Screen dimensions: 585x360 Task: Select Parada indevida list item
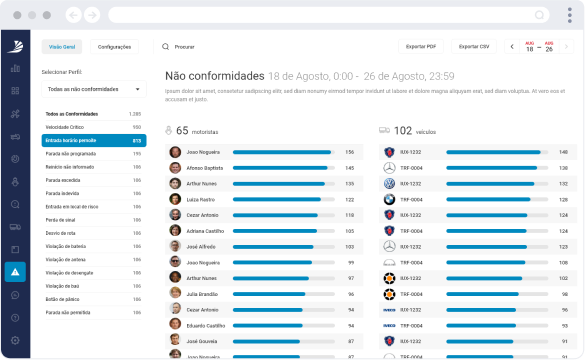click(94, 194)
